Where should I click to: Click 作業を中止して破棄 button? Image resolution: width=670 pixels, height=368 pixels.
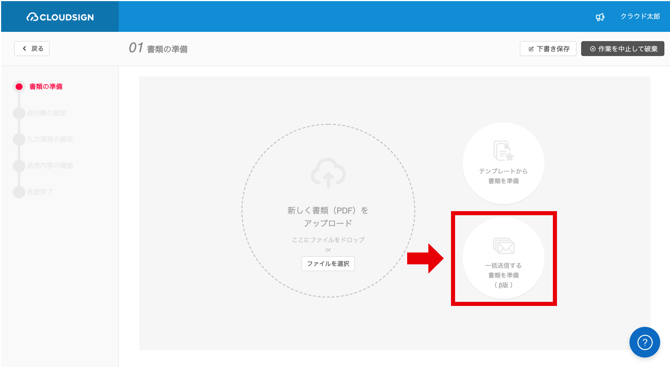pyautogui.click(x=623, y=49)
